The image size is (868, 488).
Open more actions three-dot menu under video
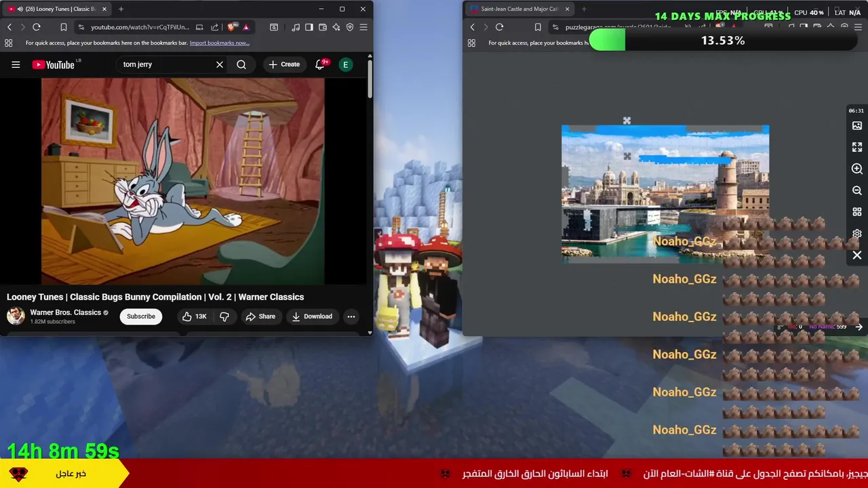tap(351, 317)
